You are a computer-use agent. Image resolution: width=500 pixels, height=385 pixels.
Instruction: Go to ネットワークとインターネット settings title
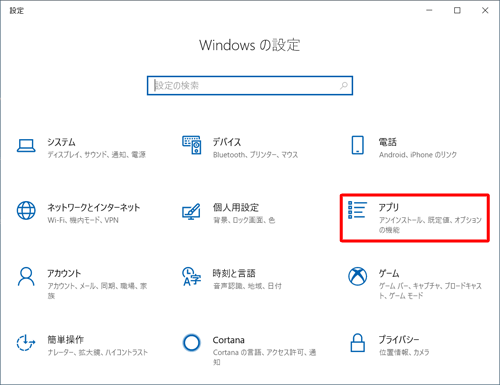click(94, 207)
